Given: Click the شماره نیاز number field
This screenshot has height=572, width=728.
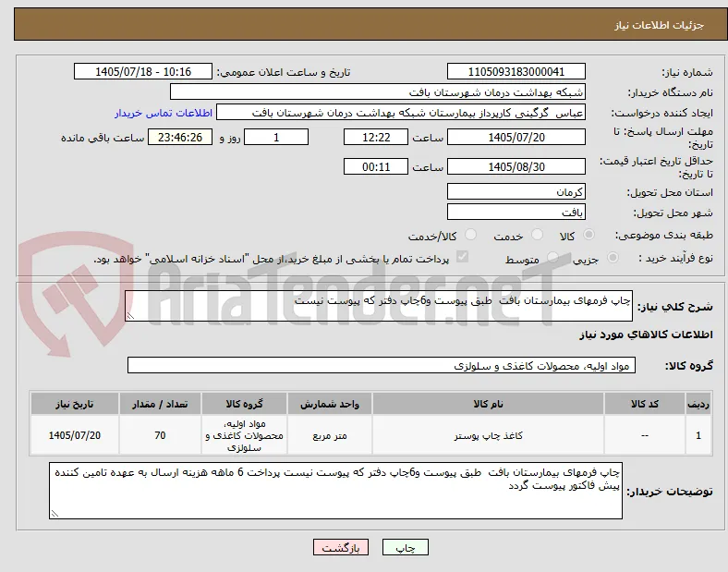Looking at the screenshot, I should click(516, 71).
